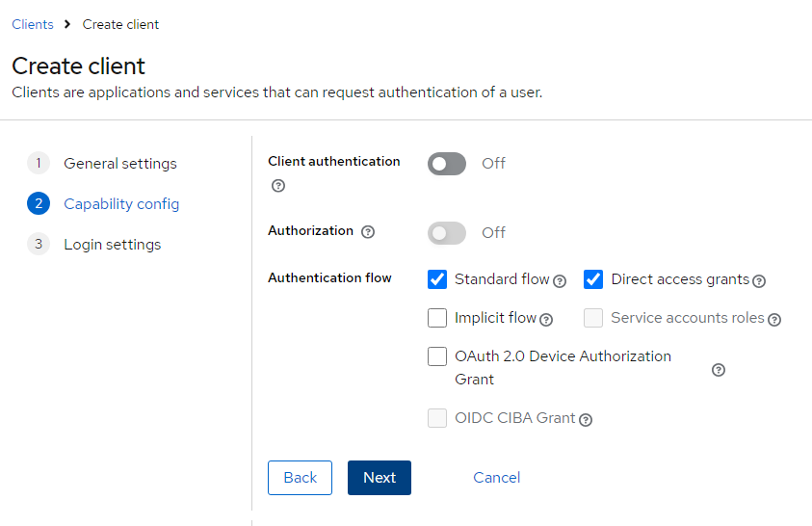Open the Clients breadcrumb link
The image size is (812, 526).
33,24
